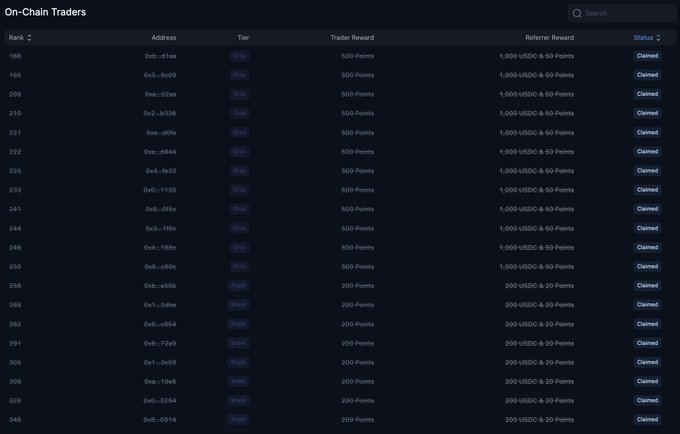
Task: Click the Orca tier badge for rank 241
Action: [x=239, y=209]
